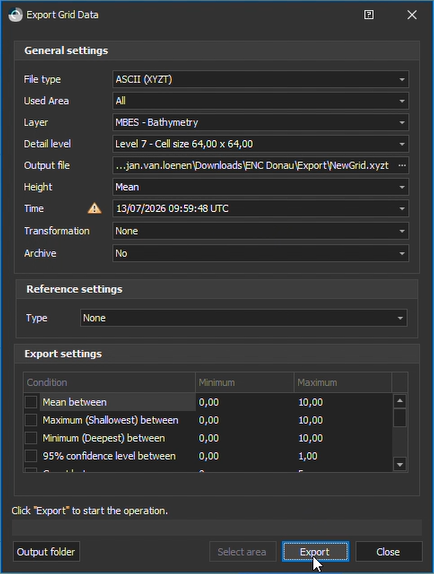434x574 pixels.
Task: Click the conditions list scroll-up arrow
Action: click(400, 401)
